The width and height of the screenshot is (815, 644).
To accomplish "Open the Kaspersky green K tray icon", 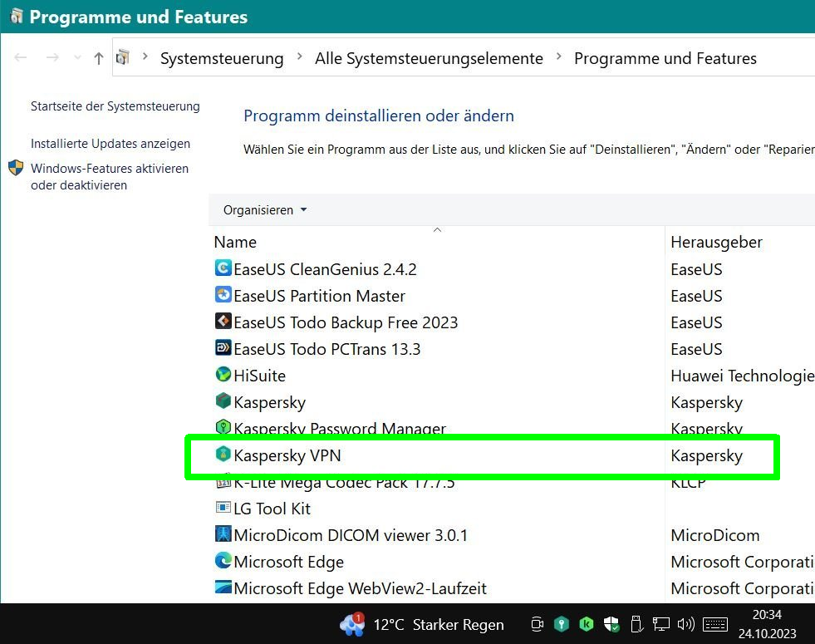I will tap(587, 624).
